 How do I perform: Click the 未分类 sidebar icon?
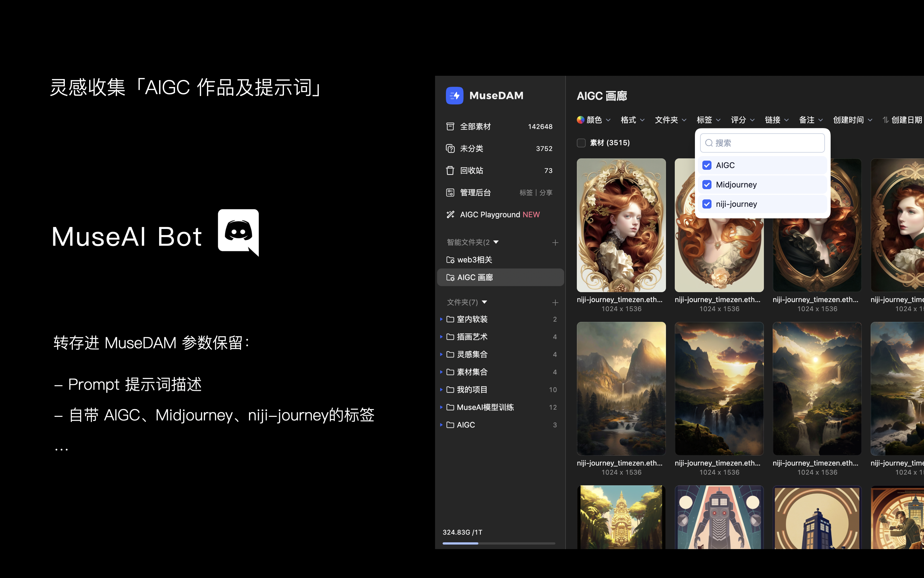coord(450,149)
